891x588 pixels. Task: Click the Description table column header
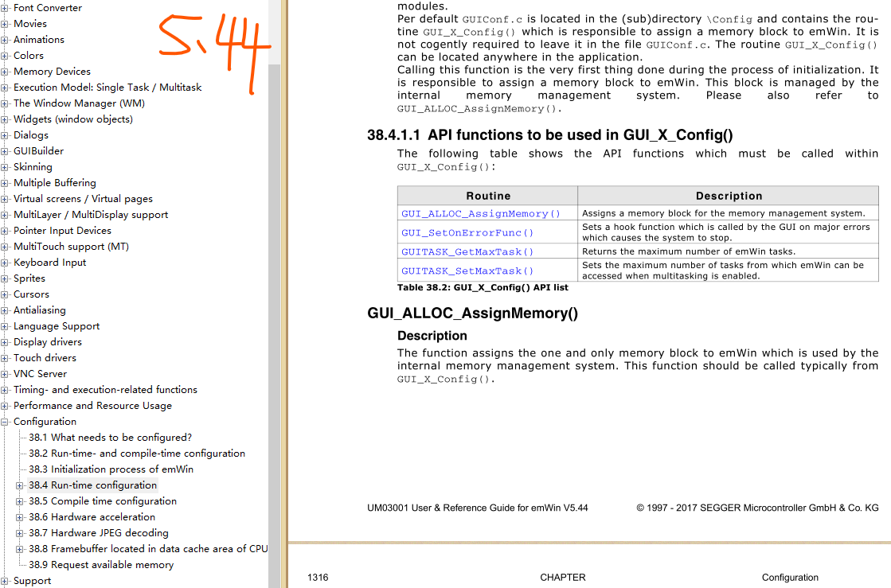(729, 196)
